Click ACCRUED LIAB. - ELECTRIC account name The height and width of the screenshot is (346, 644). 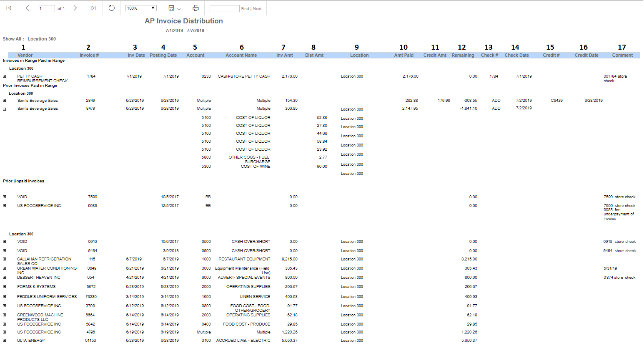[243, 341]
